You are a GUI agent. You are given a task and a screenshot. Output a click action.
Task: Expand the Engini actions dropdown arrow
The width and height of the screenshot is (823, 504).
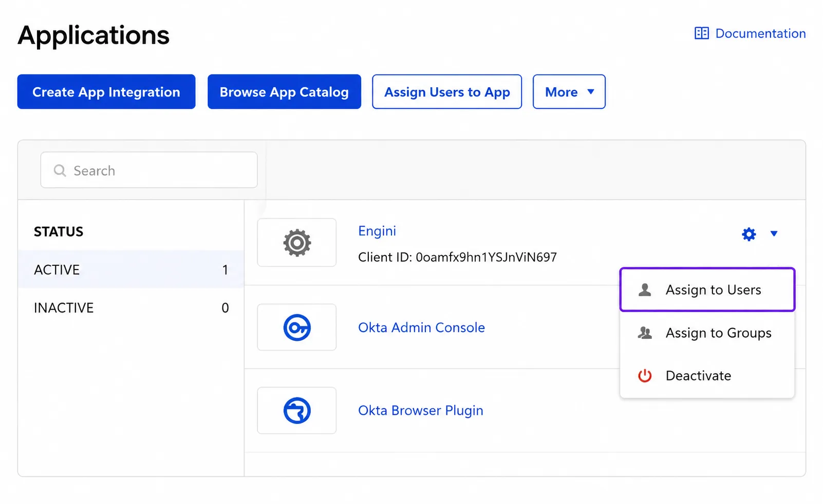(x=774, y=234)
